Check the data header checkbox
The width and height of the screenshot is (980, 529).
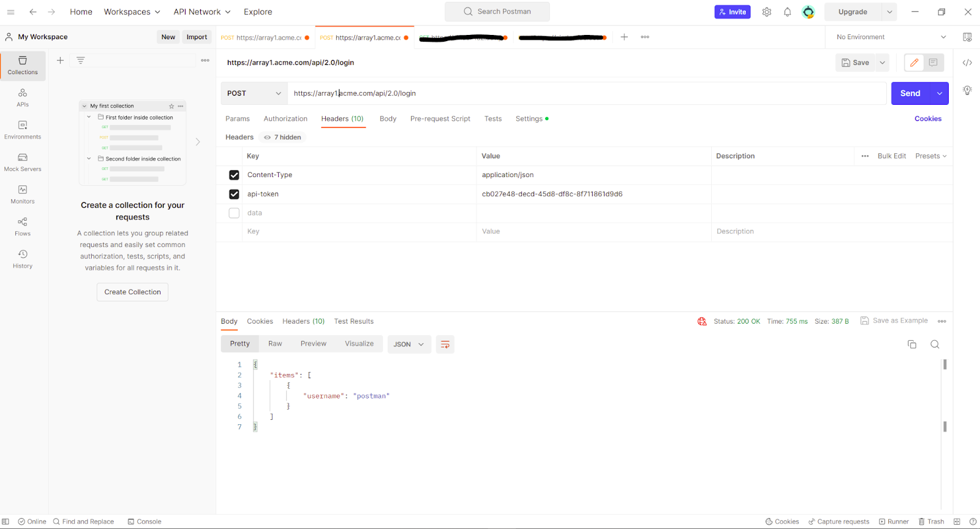pos(234,213)
